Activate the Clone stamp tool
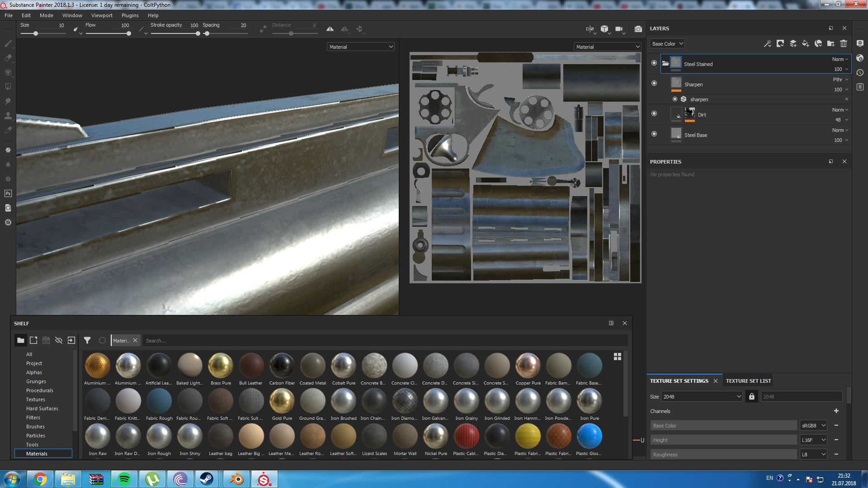868x488 pixels. coord(8,116)
